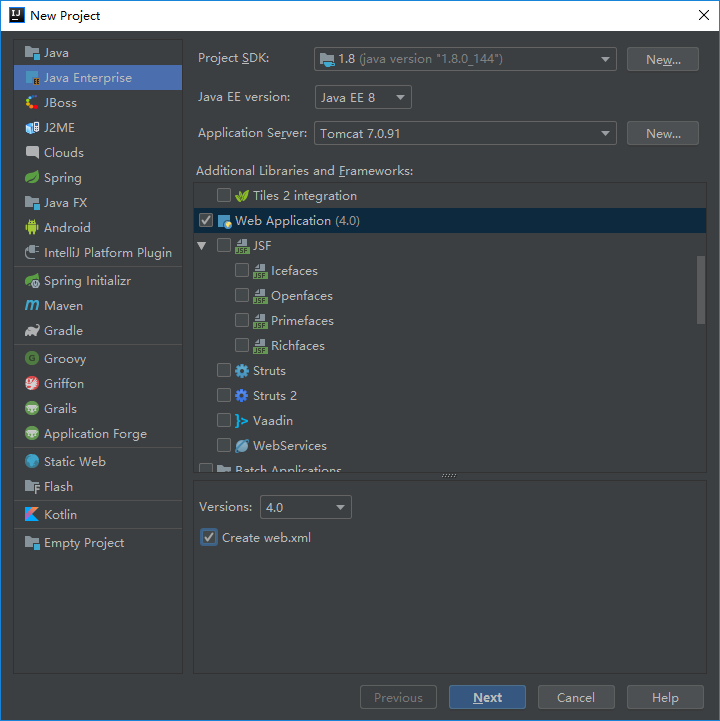The image size is (720, 721).
Task: Select the Gradle elephant icon
Action: coord(32,330)
